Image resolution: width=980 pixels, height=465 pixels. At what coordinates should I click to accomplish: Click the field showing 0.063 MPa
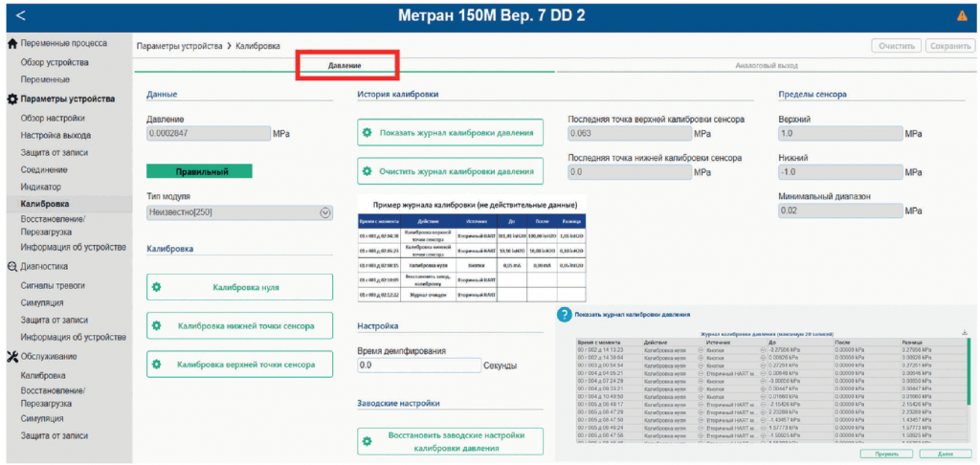(630, 134)
